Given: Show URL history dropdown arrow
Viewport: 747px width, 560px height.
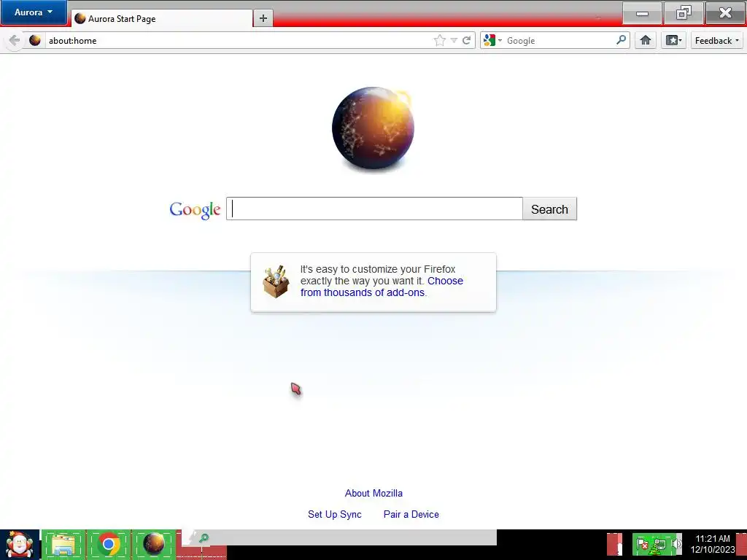Looking at the screenshot, I should coord(454,41).
